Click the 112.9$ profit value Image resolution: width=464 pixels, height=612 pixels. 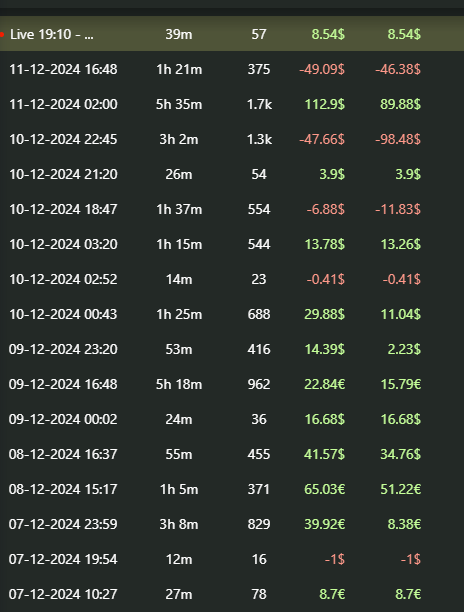(325, 104)
